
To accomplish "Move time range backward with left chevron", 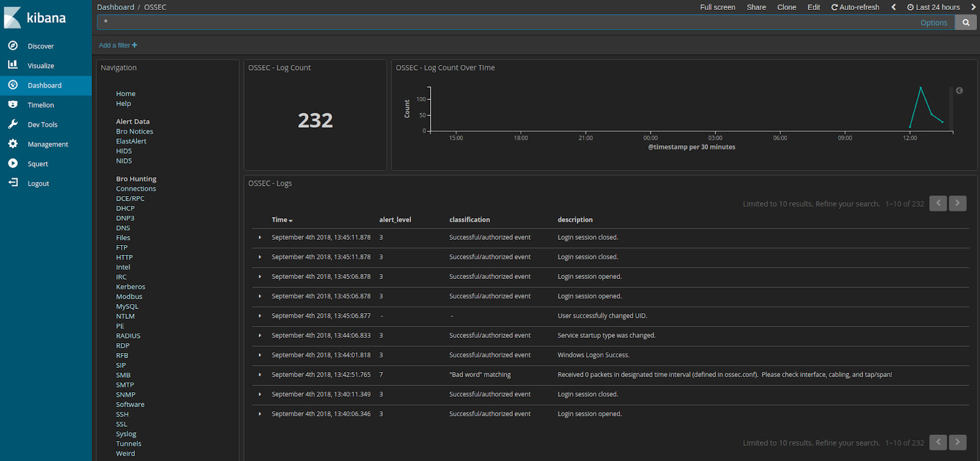I will [x=894, y=7].
